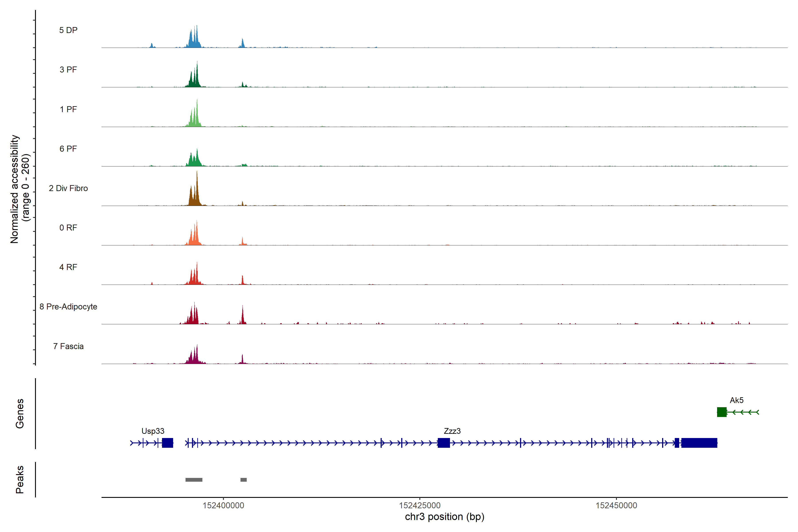Click the smaller gray peak bar
The width and height of the screenshot is (798, 532).
(x=244, y=480)
